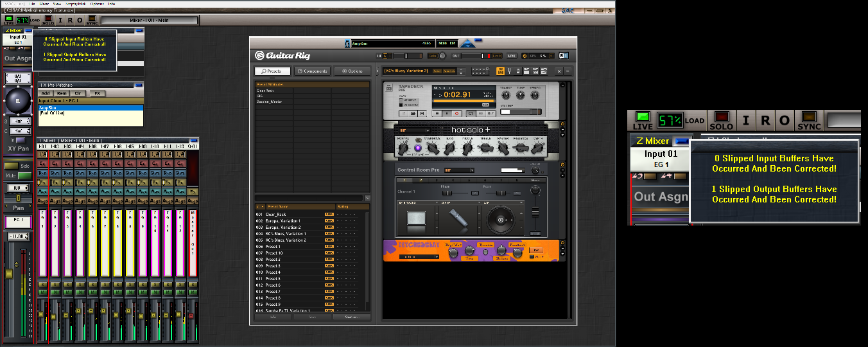The width and height of the screenshot is (868, 347).
Task: Click the metronome icon in rack toolbar
Action: coord(518,71)
